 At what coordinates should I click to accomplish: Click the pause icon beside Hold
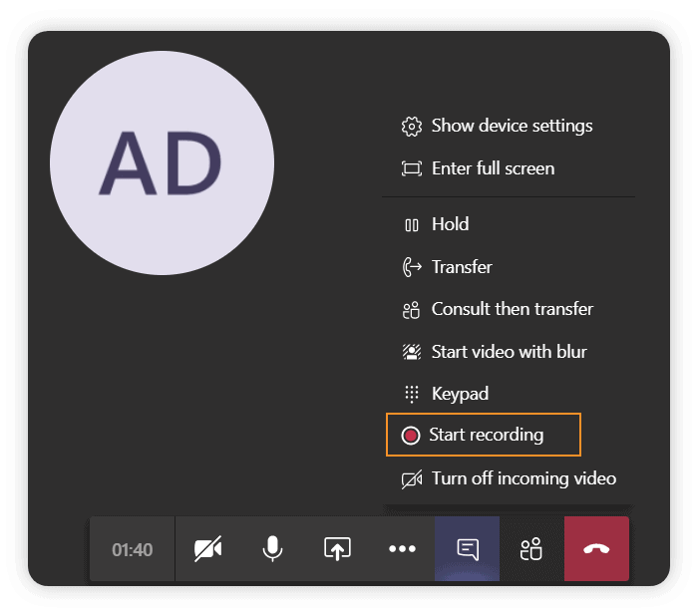pos(412,225)
